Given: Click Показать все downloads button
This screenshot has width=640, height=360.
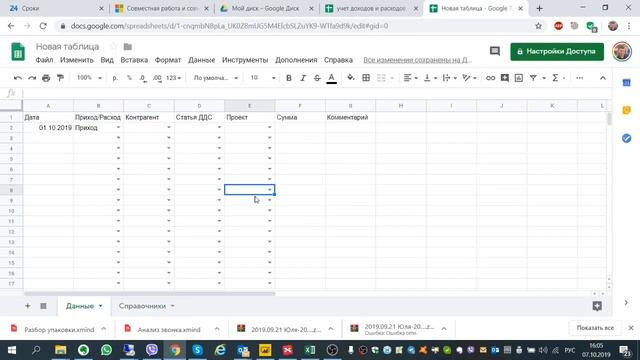Looking at the screenshot, I should (595, 328).
